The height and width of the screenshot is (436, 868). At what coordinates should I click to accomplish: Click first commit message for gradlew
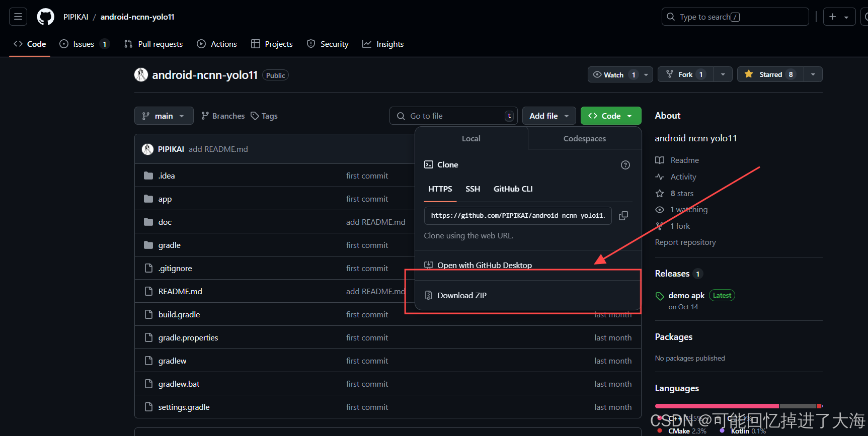click(367, 361)
